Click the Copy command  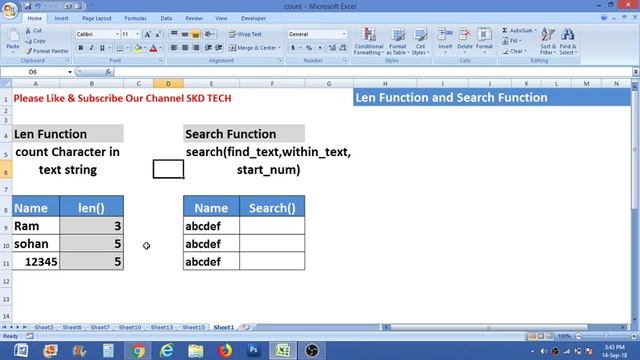pos(35,41)
